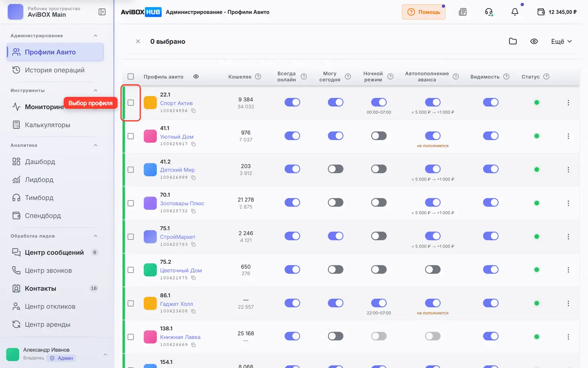The width and height of the screenshot is (588, 368).
Task: Toggle Ночной режим for Уютный Дом
Action: point(379,136)
